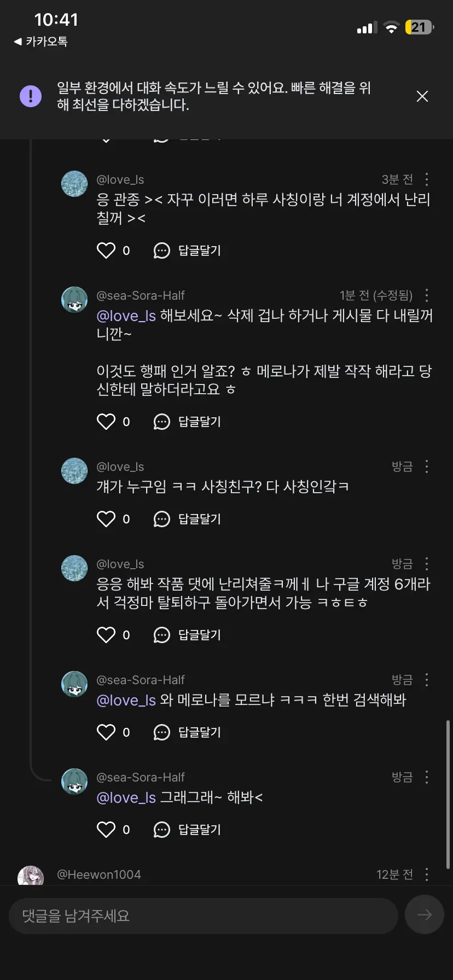
Task: Open more options for the 3분 전 comment
Action: (x=427, y=179)
